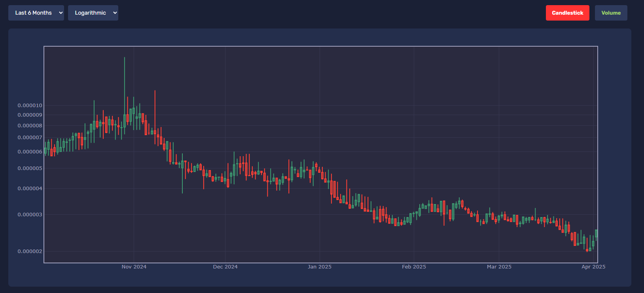This screenshot has width=644, height=293.
Task: Click the 0.000003 price axis label
Action: click(x=30, y=215)
